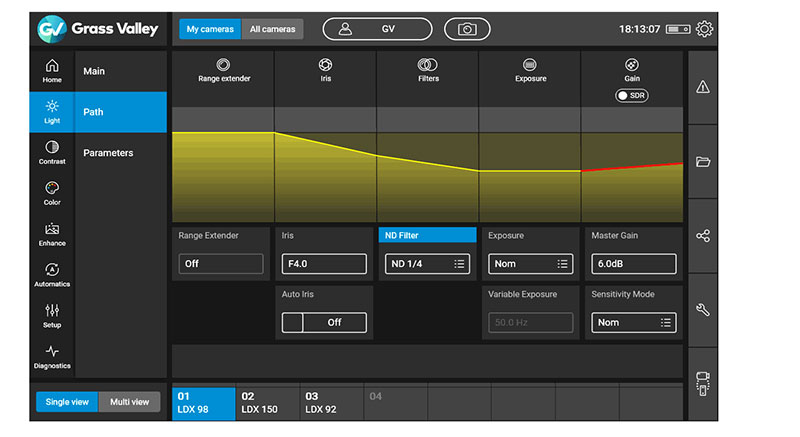Viewport: 800px width, 437px height.
Task: Select the Parameters menu item
Action: (108, 153)
